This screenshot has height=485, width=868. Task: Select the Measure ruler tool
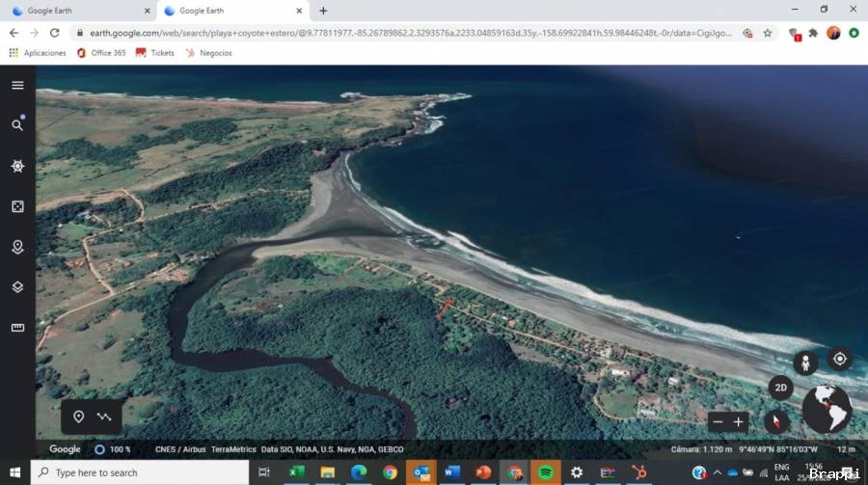coord(17,328)
